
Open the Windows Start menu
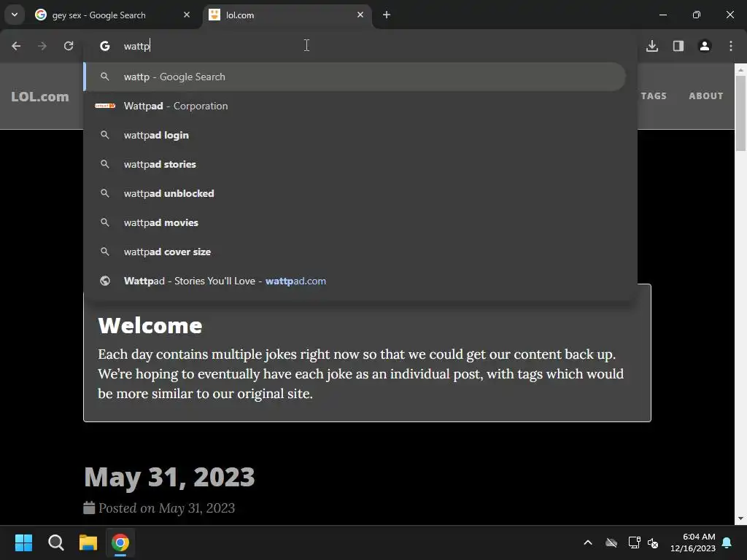pyautogui.click(x=23, y=542)
